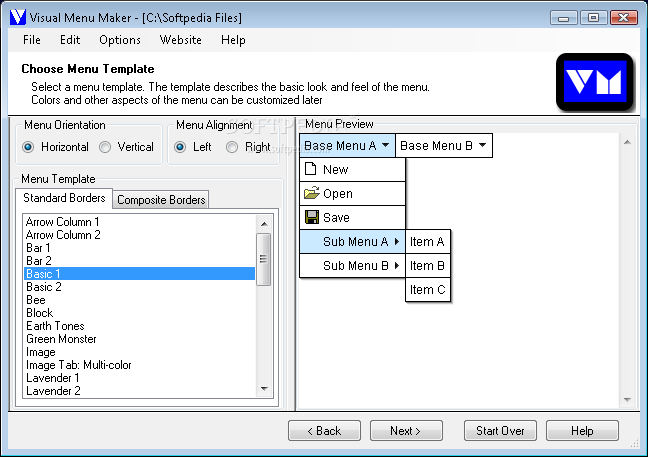Close the Visual Menu Maker window
Image resolution: width=648 pixels, height=457 pixels.
[624, 18]
